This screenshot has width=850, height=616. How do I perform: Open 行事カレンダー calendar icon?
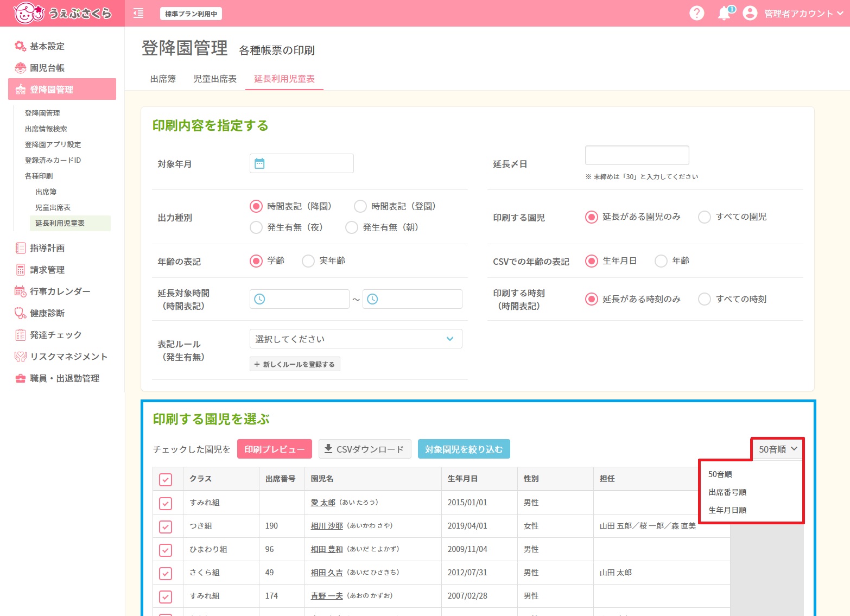(20, 291)
